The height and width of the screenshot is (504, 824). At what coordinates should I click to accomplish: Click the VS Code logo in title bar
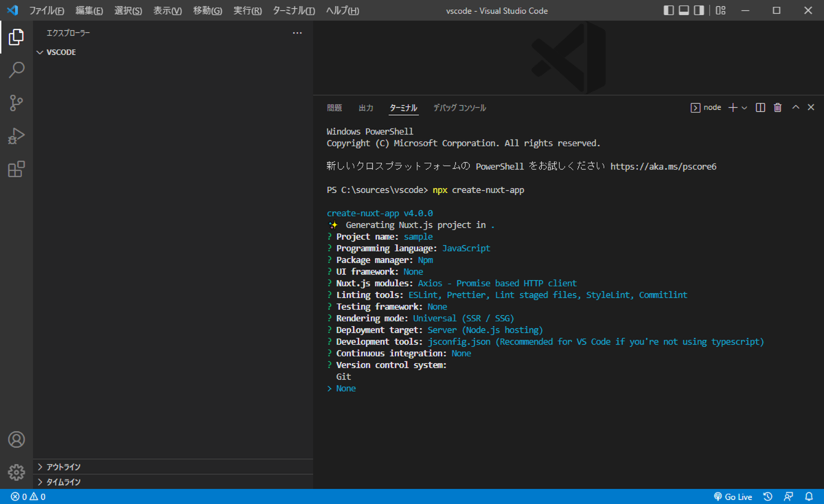(x=12, y=10)
